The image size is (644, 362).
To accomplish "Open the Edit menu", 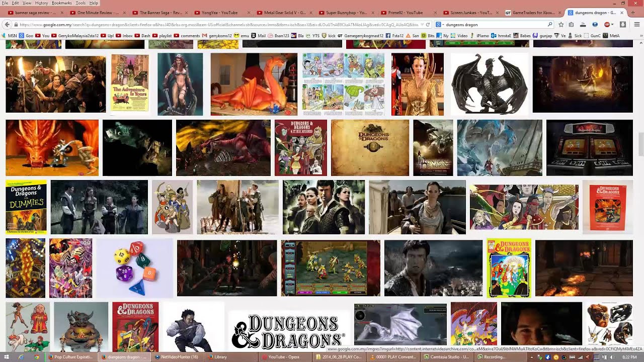I will click(x=16, y=3).
